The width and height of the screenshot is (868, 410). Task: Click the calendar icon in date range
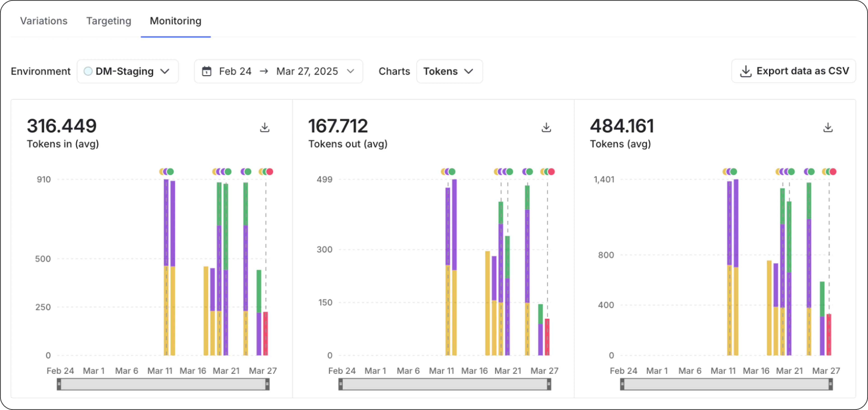pyautogui.click(x=207, y=71)
